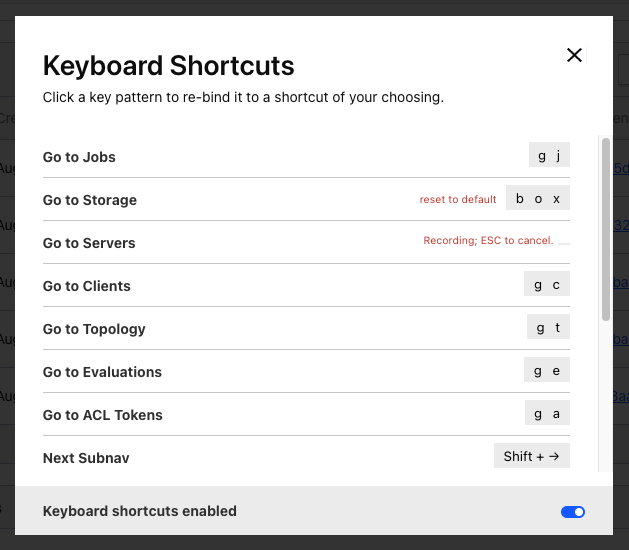Click 'reset to default' for Storage

click(458, 200)
